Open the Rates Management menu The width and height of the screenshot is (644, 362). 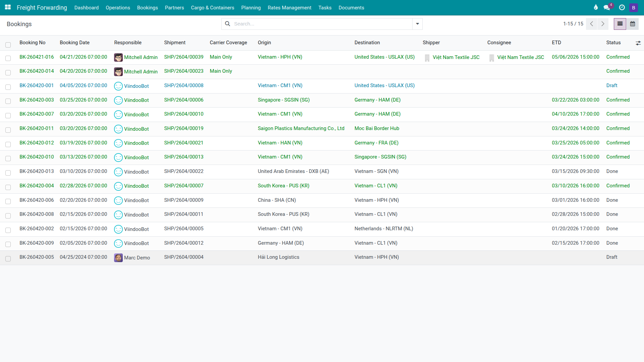point(289,7)
